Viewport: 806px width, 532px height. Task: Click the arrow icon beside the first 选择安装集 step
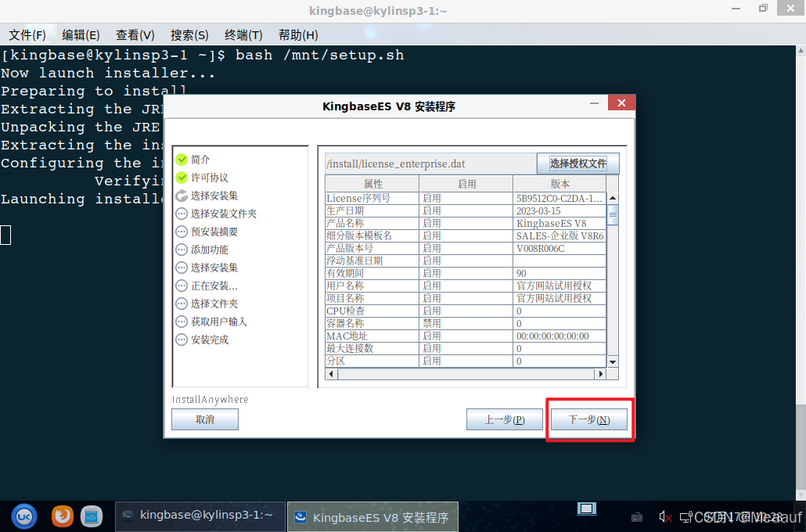(x=182, y=196)
